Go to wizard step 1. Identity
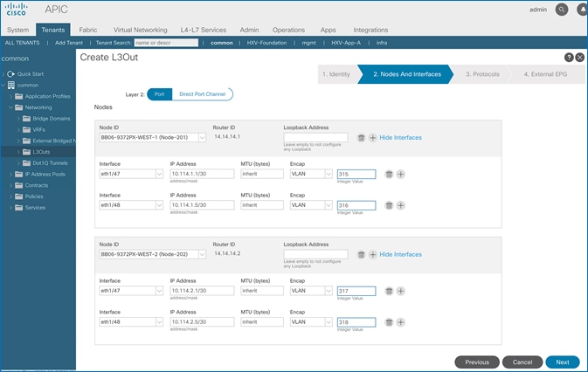The width and height of the screenshot is (588, 372). (x=336, y=74)
